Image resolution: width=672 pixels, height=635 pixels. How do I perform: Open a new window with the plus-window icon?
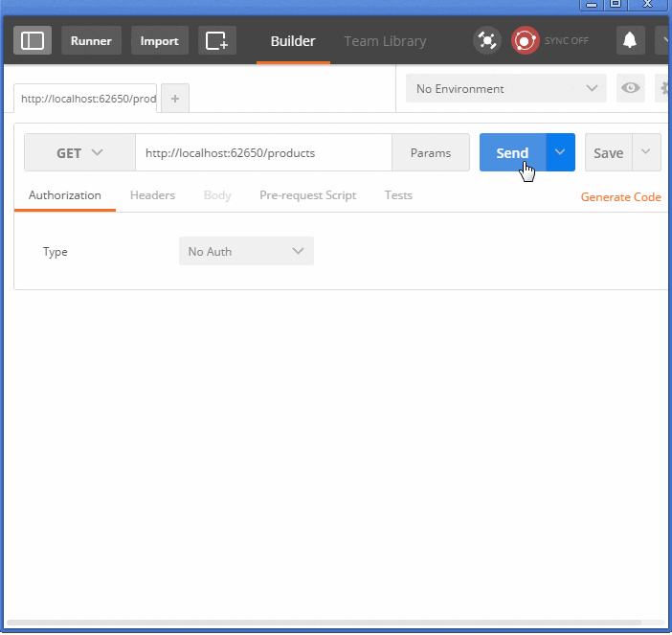click(x=217, y=41)
